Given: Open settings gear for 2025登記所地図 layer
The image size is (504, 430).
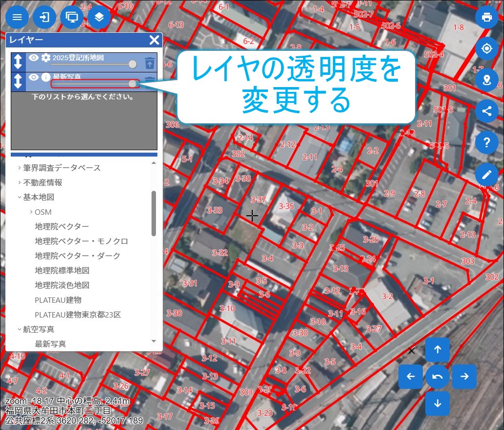Looking at the screenshot, I should pos(46,58).
